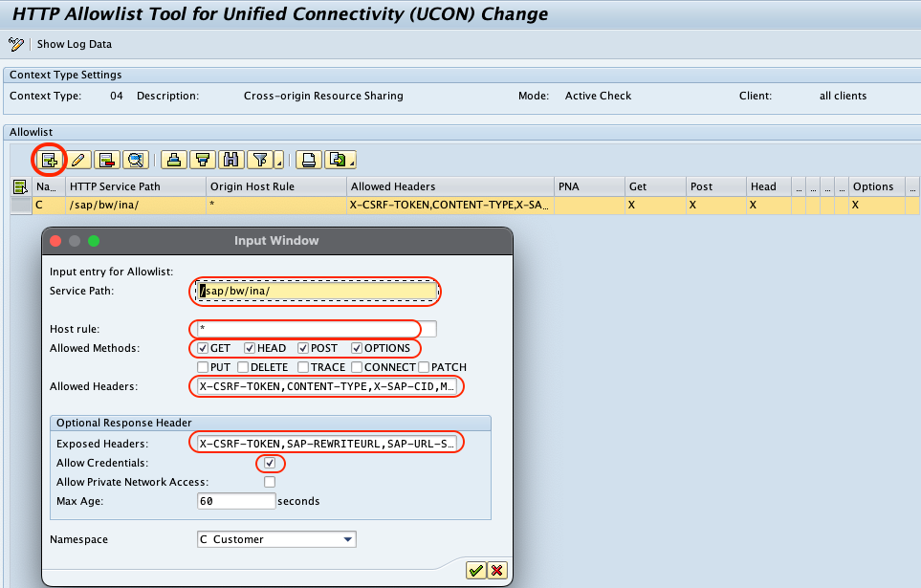921x588 pixels.
Task: Click the PNA column header
Action: [x=589, y=186]
